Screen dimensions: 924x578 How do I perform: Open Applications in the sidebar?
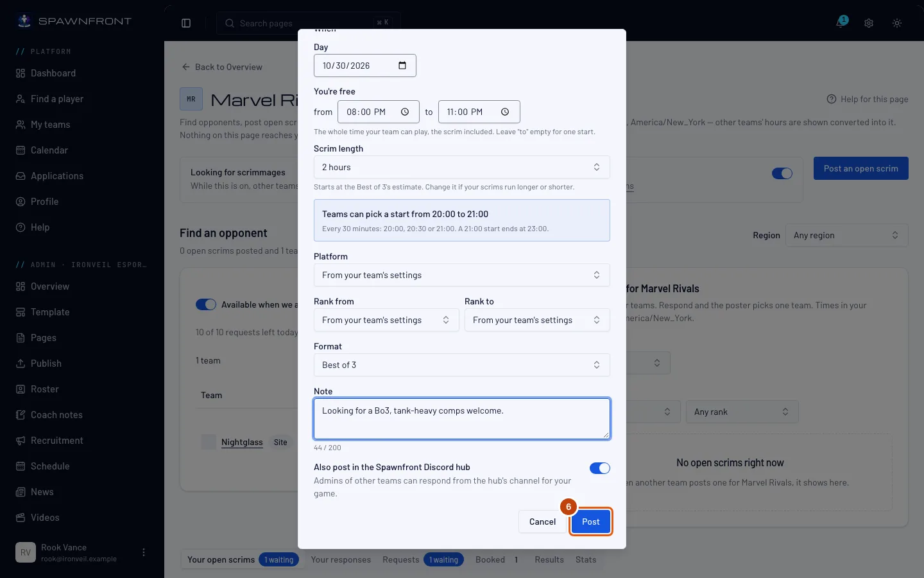tap(82, 176)
